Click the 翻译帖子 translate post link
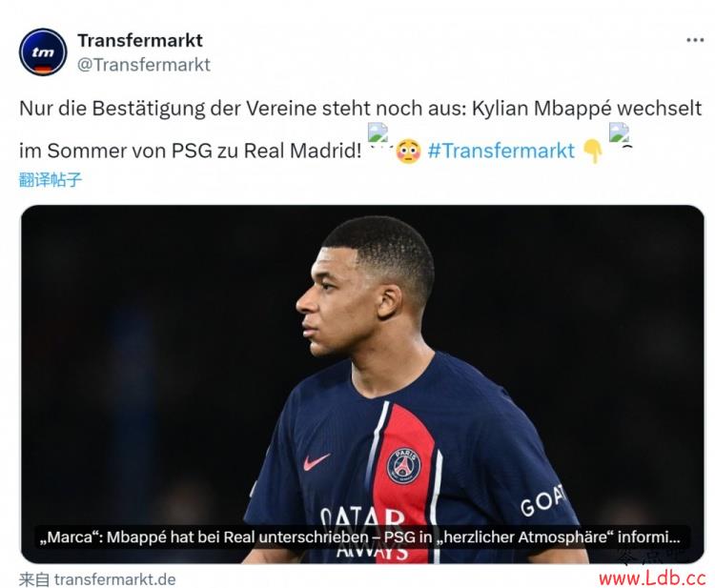The width and height of the screenshot is (715, 588). pos(51,179)
